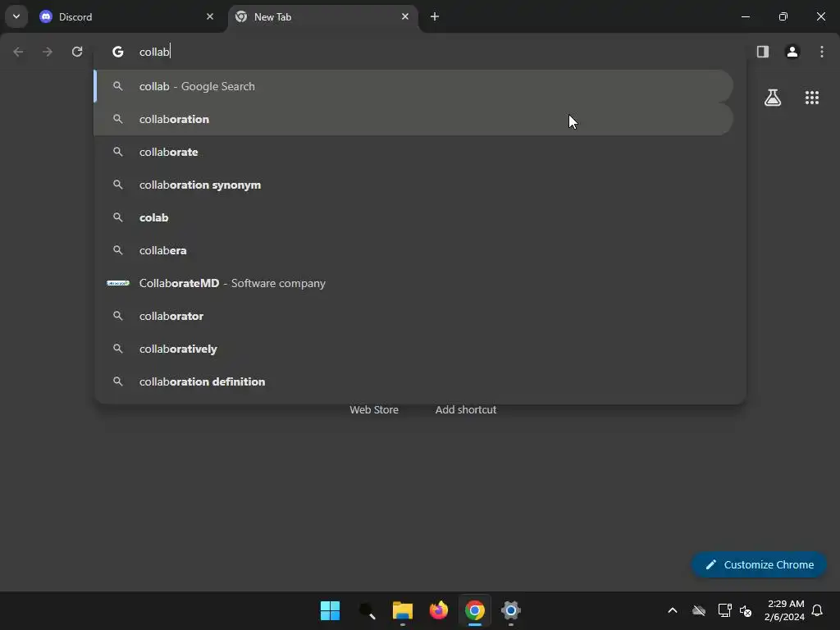
Task: Reload the current page
Action: click(x=77, y=52)
